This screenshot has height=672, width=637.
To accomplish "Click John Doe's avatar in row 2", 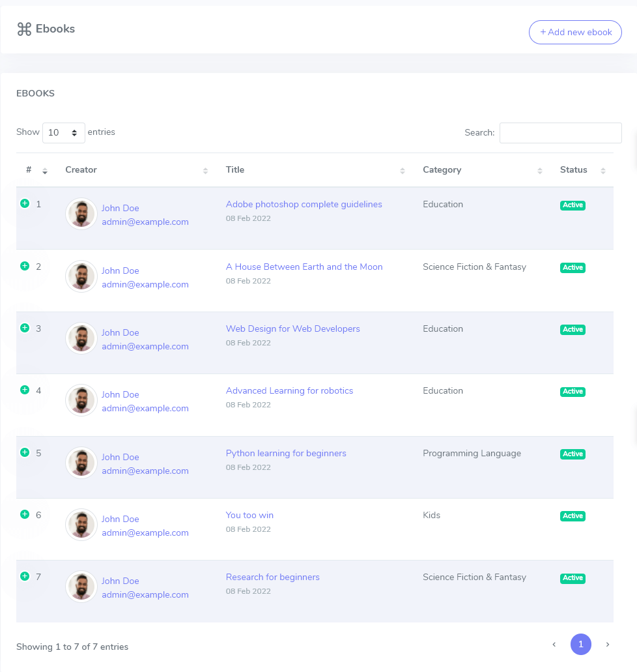I will click(x=81, y=276).
